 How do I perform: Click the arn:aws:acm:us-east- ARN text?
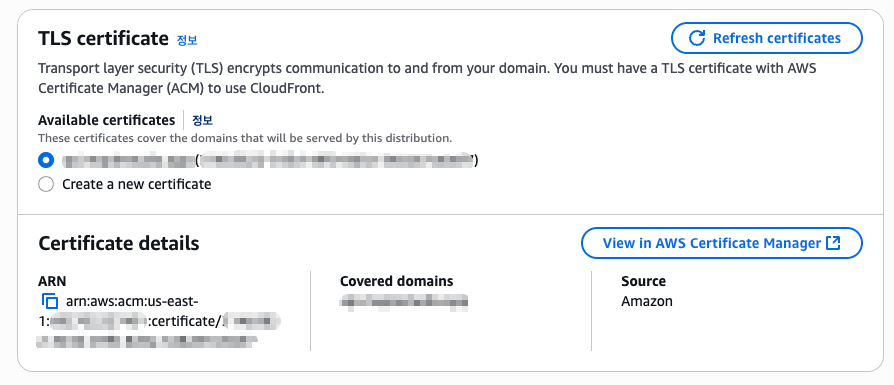[x=131, y=301]
